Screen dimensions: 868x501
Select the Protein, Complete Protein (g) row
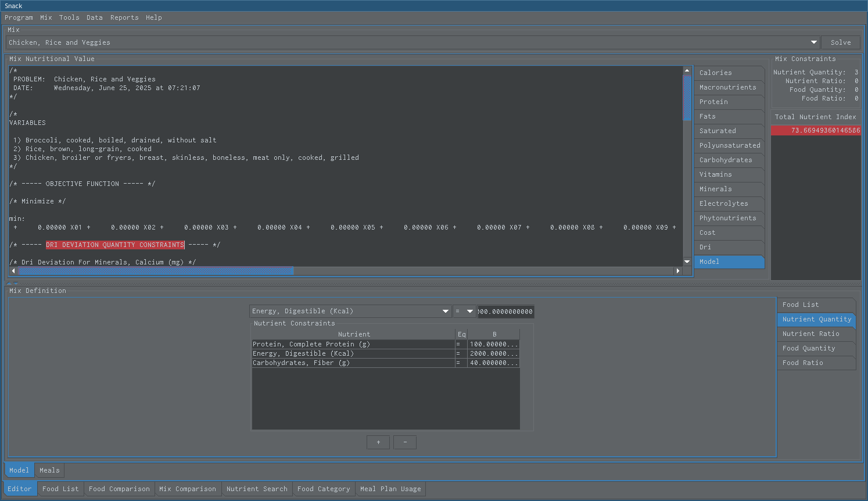coord(386,344)
